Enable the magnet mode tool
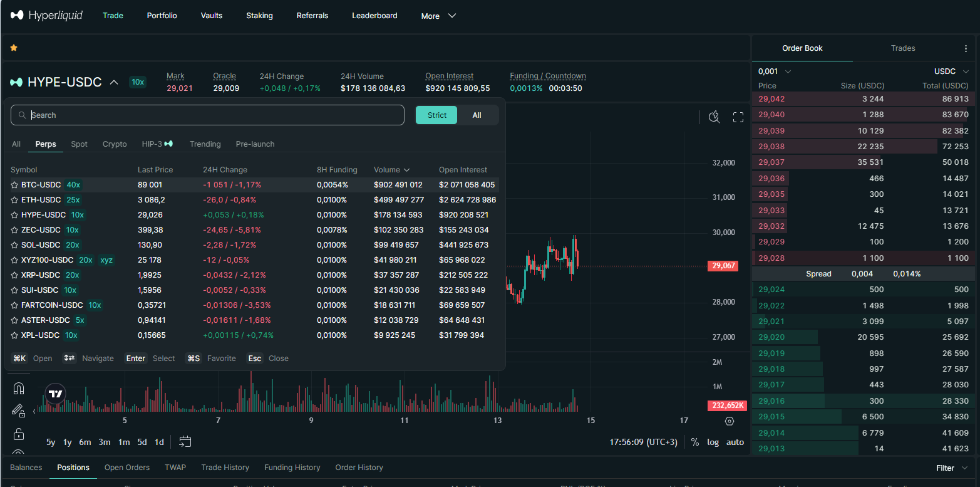Viewport: 980px width, 487px height. tap(19, 388)
